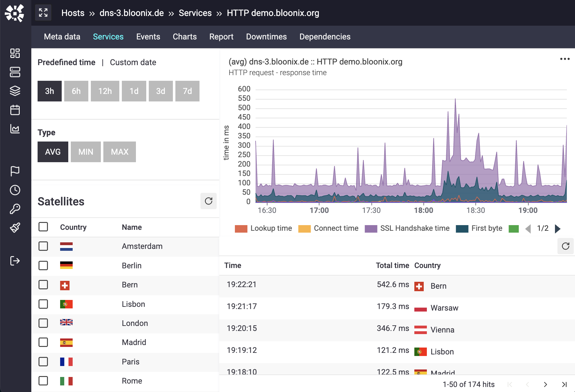This screenshot has height=392, width=575.
Task: Toggle SSL Handshake time legend swatch
Action: pos(371,229)
